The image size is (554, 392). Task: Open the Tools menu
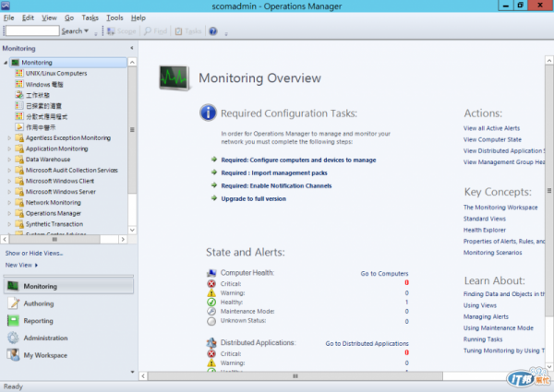pos(114,18)
